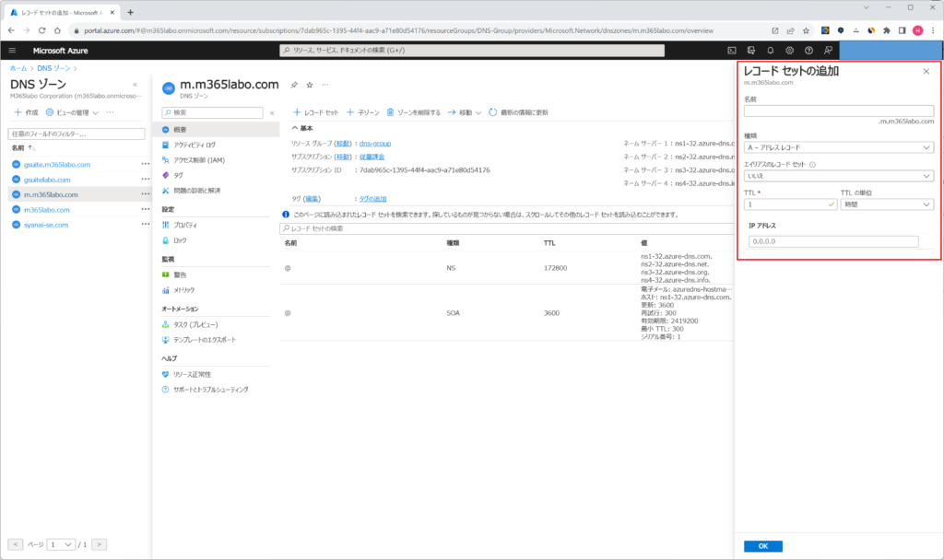Go to the previous page of zones

16,544
